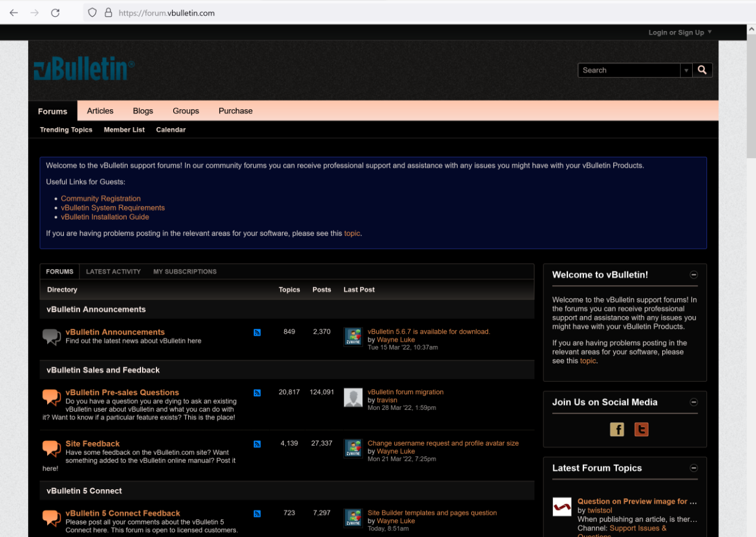Click twistsol avatar in Latest Forum Topics
Screen dimensions: 756x537
point(562,507)
